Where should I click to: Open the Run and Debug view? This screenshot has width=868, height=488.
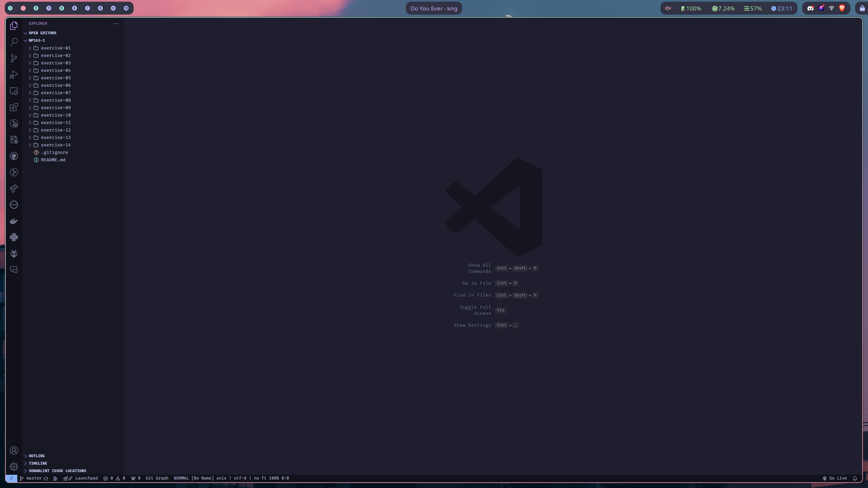(14, 75)
